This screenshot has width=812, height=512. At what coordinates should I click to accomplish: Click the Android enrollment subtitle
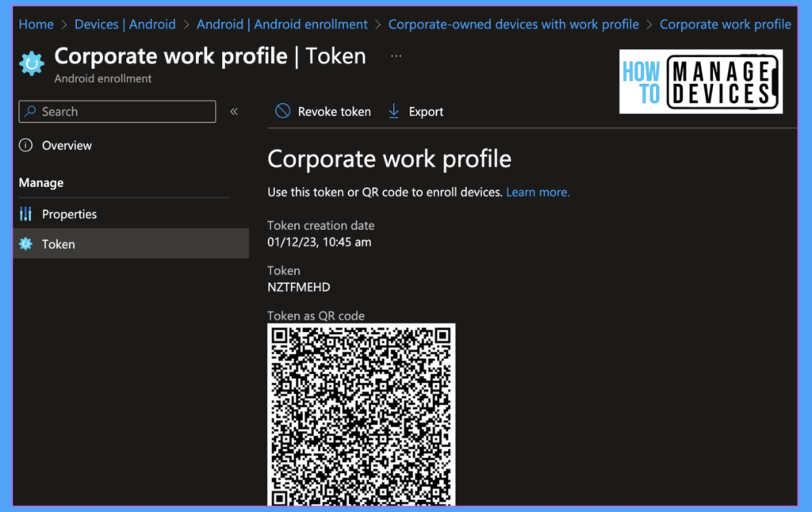[x=102, y=78]
